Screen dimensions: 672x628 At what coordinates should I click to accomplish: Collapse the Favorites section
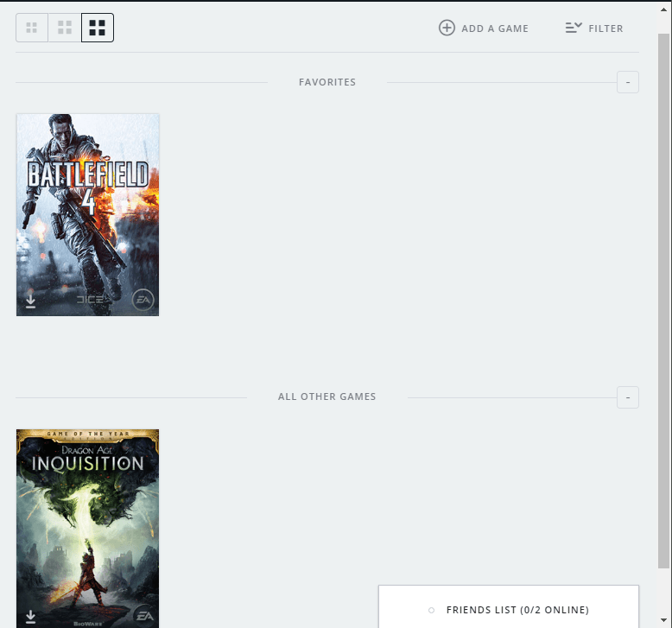pyautogui.click(x=627, y=82)
